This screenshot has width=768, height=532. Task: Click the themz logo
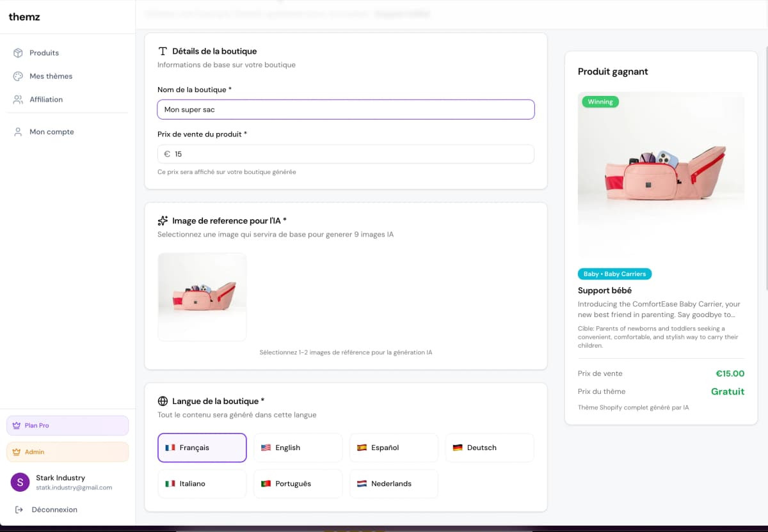[24, 17]
